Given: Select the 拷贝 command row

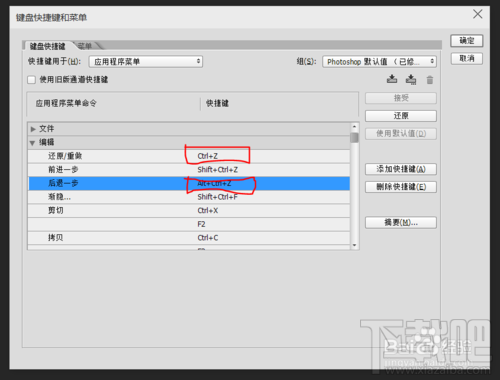Looking at the screenshot, I should 189,238.
